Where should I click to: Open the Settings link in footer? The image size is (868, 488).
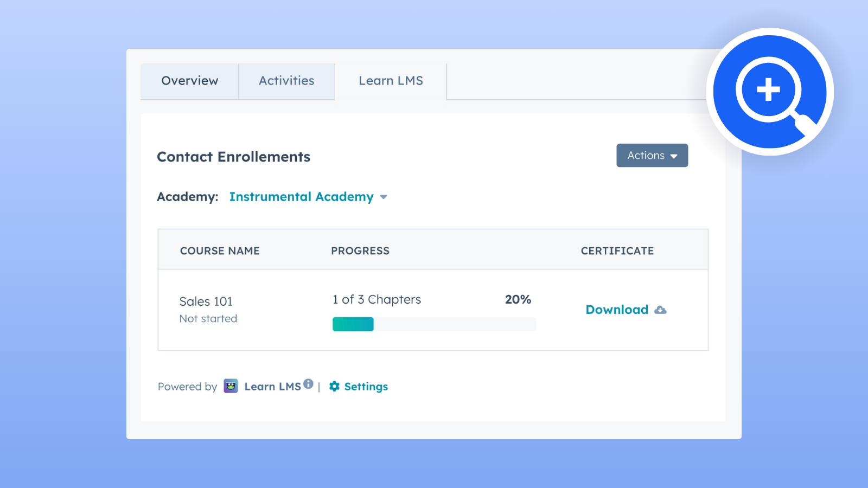click(x=366, y=387)
